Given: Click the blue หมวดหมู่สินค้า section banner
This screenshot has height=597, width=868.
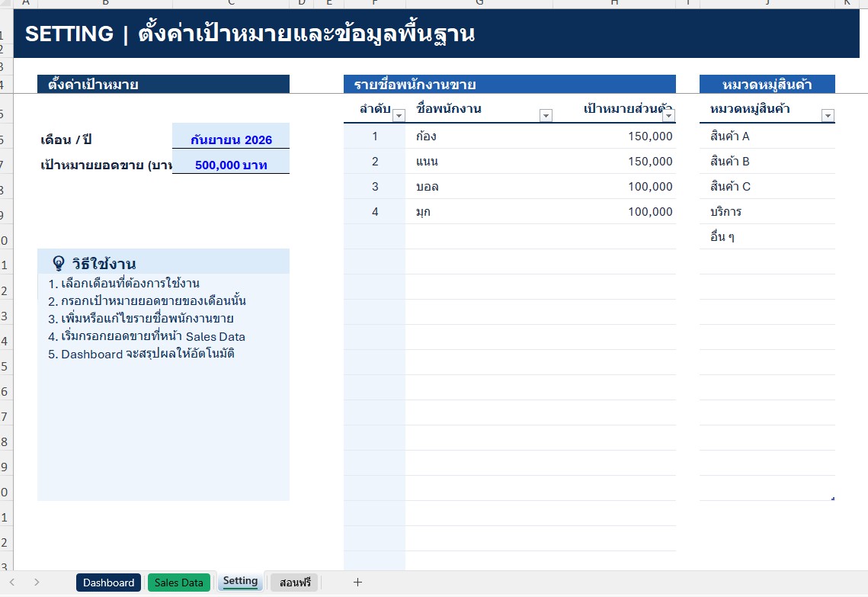Looking at the screenshot, I should pyautogui.click(x=767, y=84).
